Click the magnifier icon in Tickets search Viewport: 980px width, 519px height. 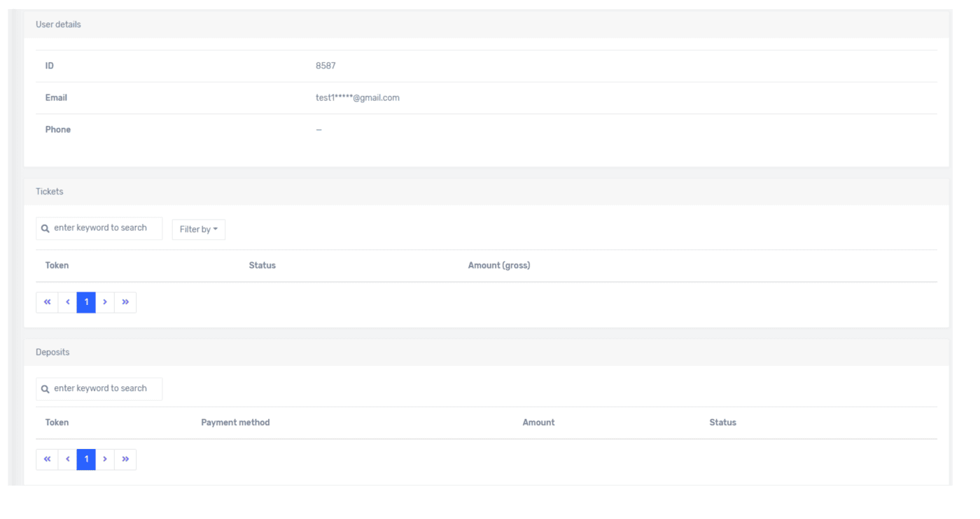45,229
